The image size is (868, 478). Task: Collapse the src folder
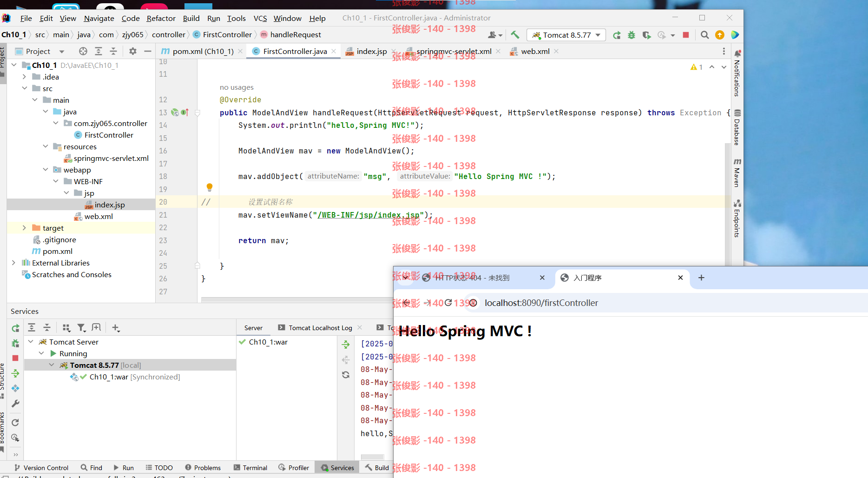click(24, 88)
